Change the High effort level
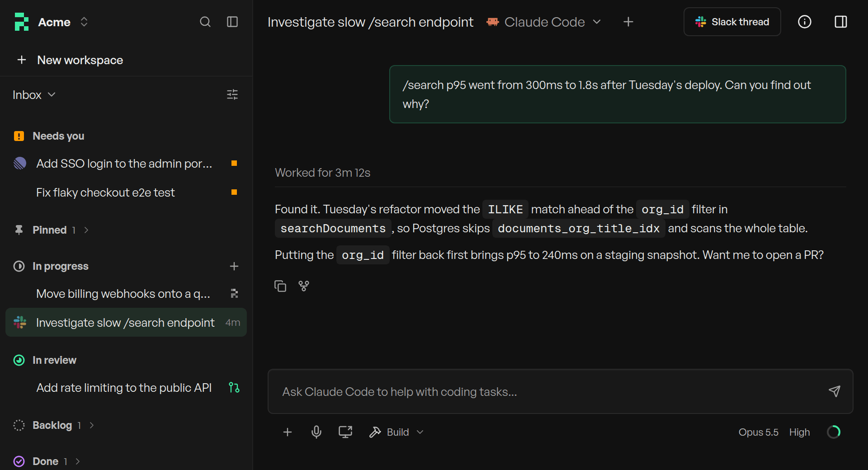Viewport: 868px width, 470px height. point(799,432)
